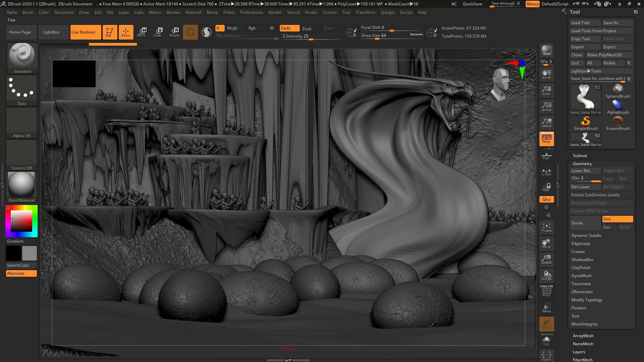Open the Zplugin menu
Screen dimensions: 644x362
click(x=387, y=12)
